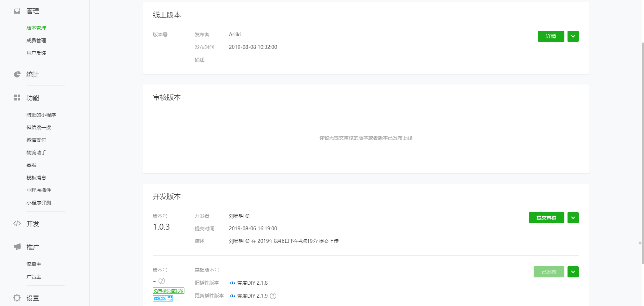
Task: Expand dropdown arrow next to 详情 button
Action: tap(573, 36)
